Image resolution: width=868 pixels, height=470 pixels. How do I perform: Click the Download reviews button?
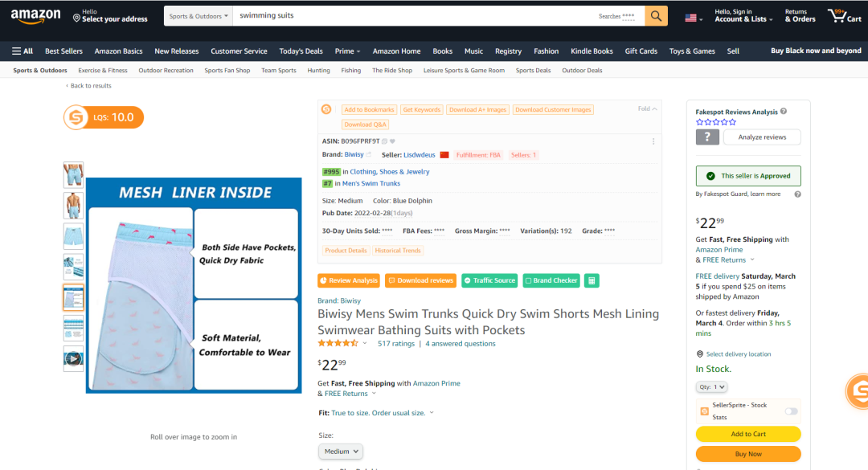pyautogui.click(x=420, y=280)
